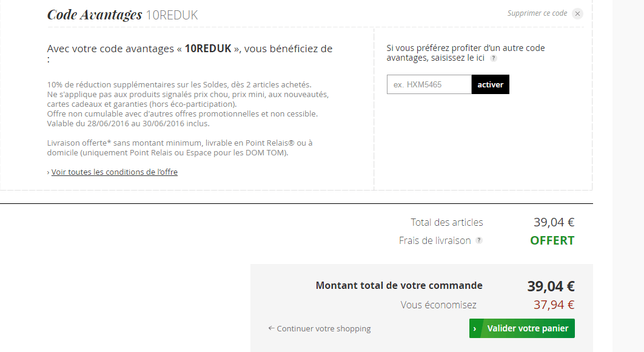Click the 10REDUK code in the heading
The width and height of the screenshot is (644, 352).
click(172, 15)
